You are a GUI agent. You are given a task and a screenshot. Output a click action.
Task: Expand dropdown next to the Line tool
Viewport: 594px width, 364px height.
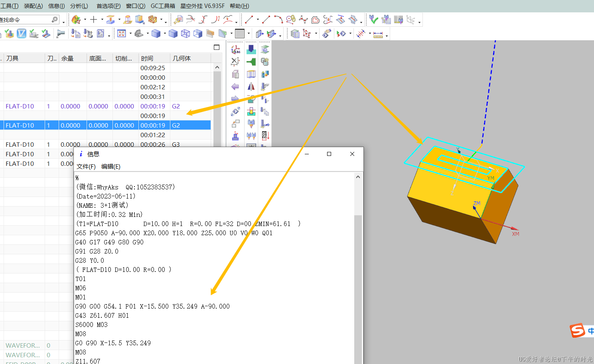(258, 20)
